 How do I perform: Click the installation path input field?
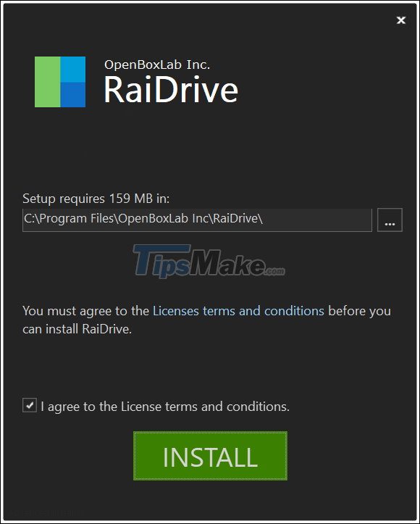pos(197,220)
